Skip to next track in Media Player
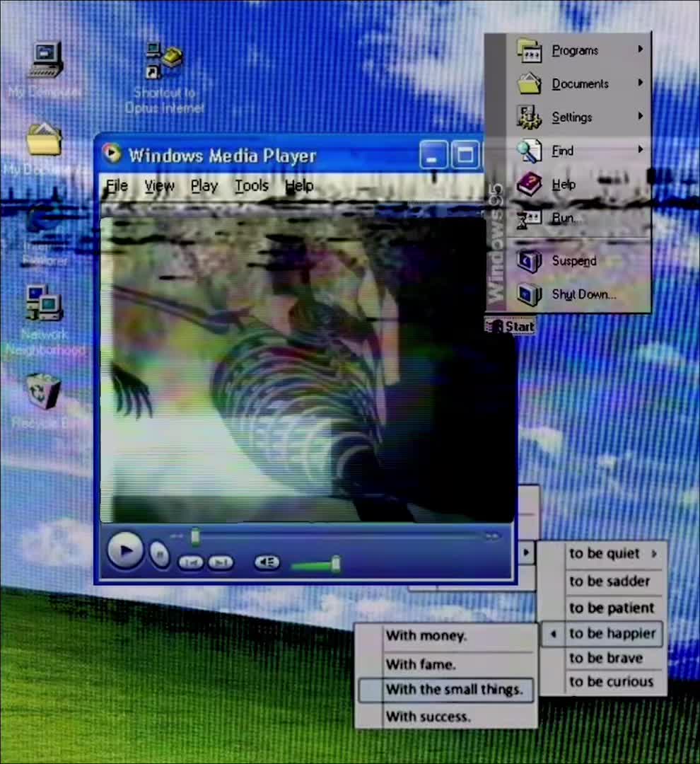Screen dimensions: 700x764 click(221, 562)
